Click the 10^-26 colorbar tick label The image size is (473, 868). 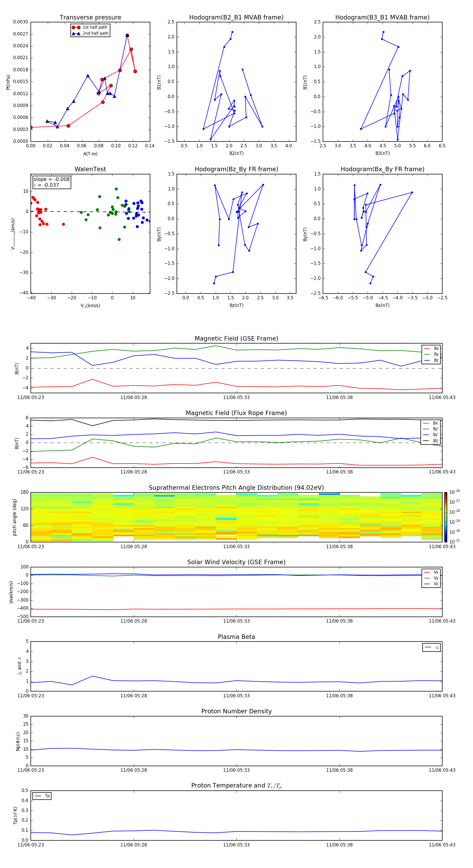tap(455, 492)
